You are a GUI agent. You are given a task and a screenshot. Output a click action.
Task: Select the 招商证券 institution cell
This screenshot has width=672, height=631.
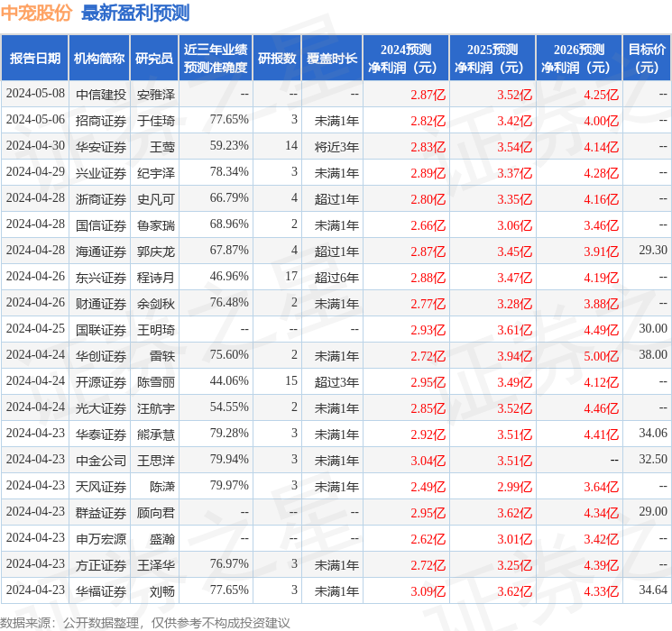coord(101,121)
